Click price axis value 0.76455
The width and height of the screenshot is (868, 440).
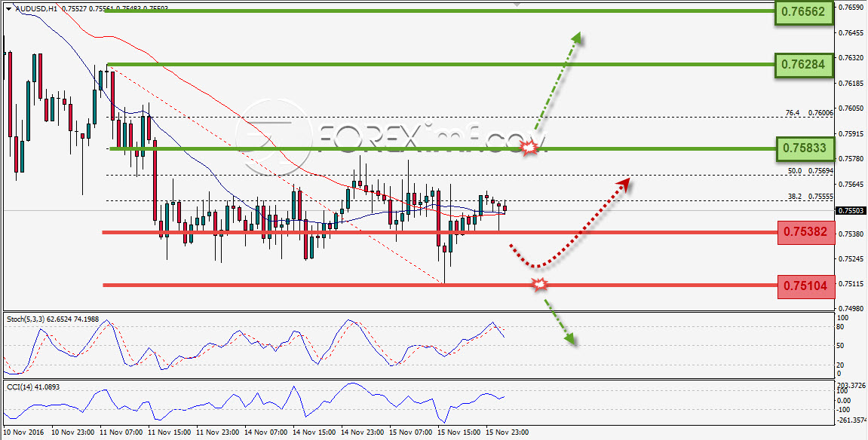[x=851, y=33]
